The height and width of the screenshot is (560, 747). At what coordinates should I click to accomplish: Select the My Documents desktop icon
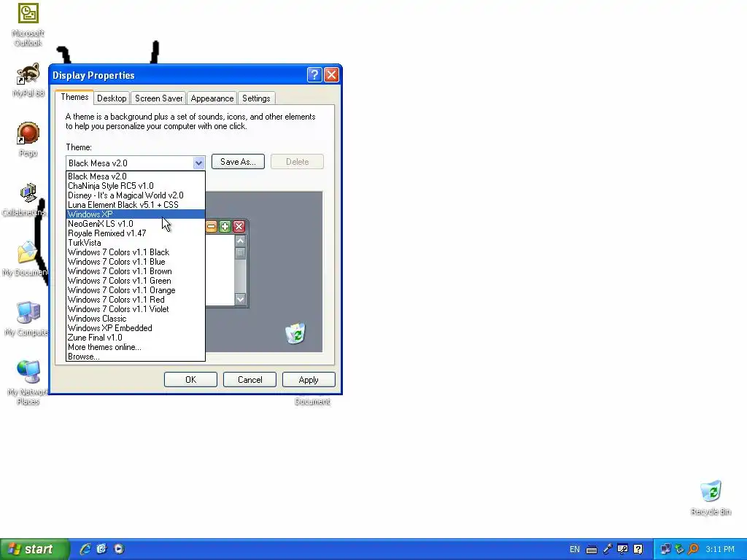[x=25, y=259]
